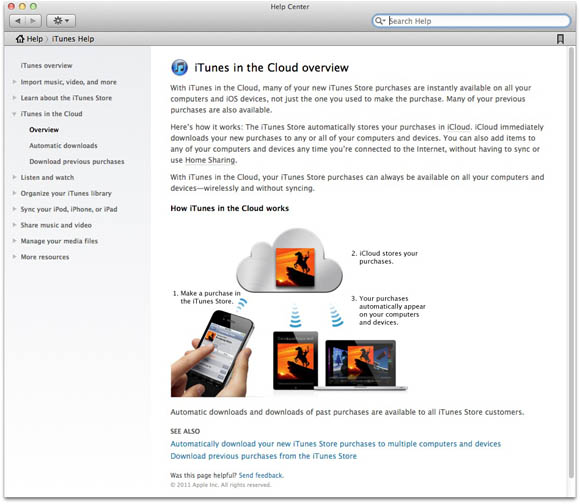Click the yellow minimize button

(22, 6)
